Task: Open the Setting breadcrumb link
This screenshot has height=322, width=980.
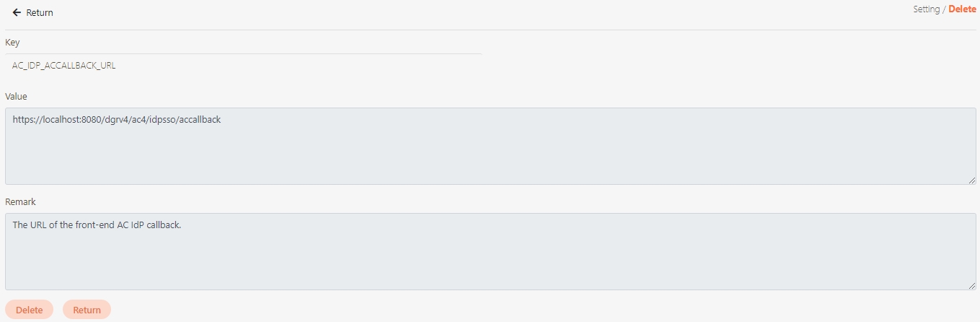Action: [x=926, y=9]
